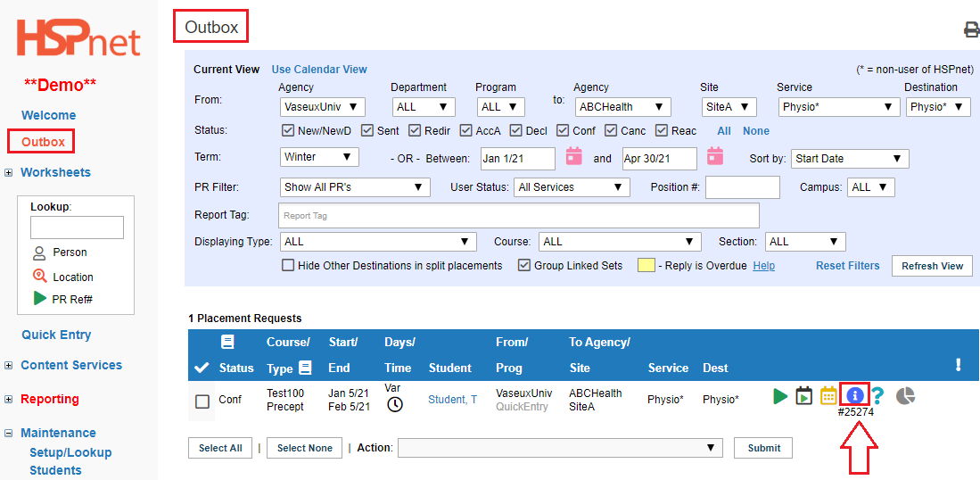Click the Location lookup magnifier icon
Image resolution: width=980 pixels, height=480 pixels.
click(x=40, y=277)
